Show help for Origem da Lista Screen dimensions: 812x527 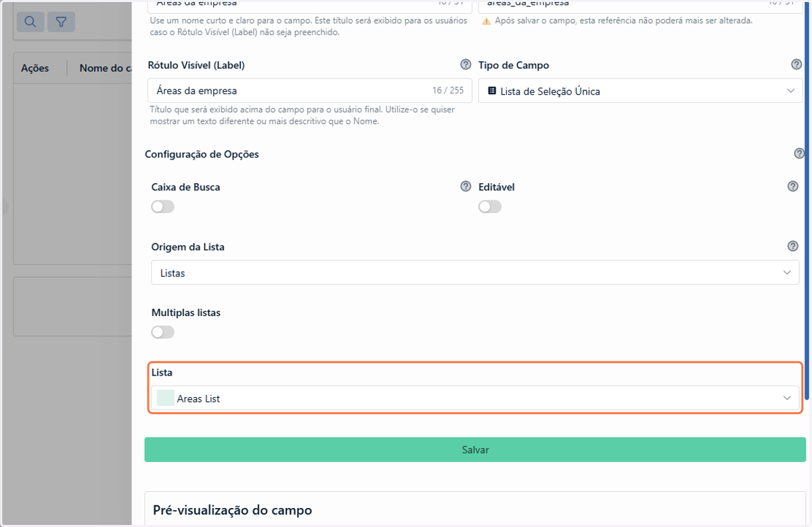click(x=793, y=247)
